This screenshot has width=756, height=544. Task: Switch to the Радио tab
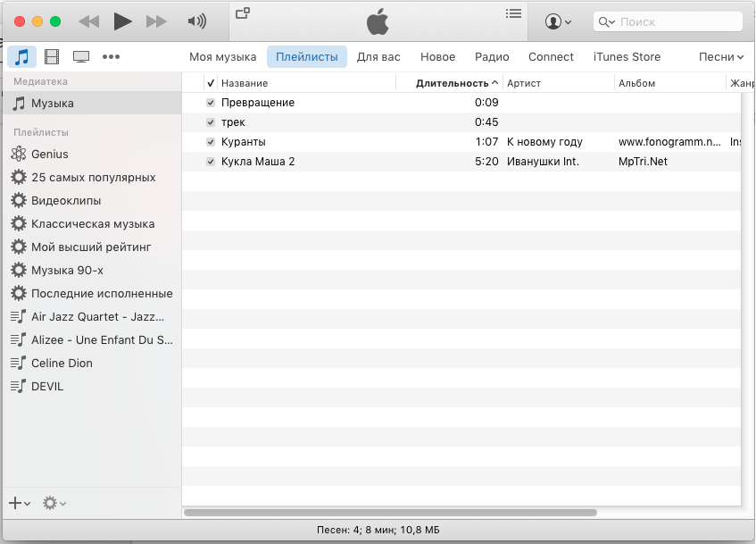click(492, 57)
